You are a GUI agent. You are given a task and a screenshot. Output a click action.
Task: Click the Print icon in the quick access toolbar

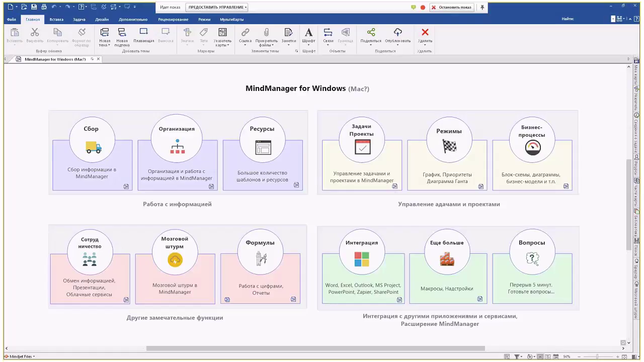pos(44,7)
